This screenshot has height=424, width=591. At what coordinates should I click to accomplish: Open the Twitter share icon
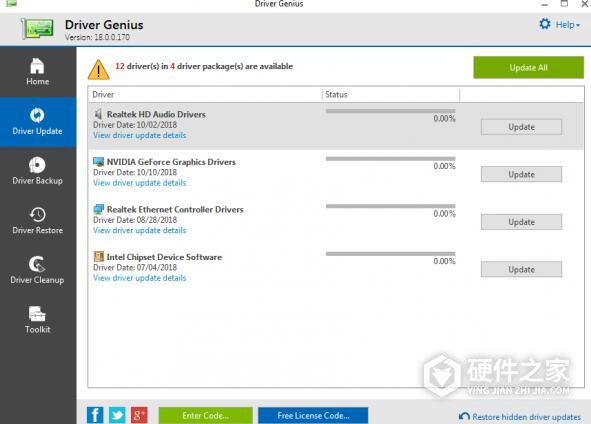(117, 415)
